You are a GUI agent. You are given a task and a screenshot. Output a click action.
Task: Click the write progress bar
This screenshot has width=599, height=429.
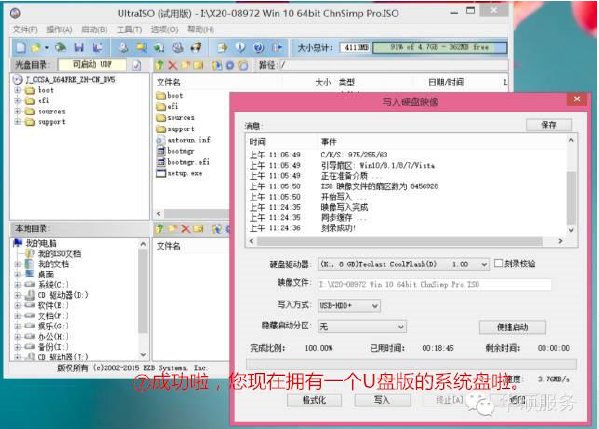point(411,364)
